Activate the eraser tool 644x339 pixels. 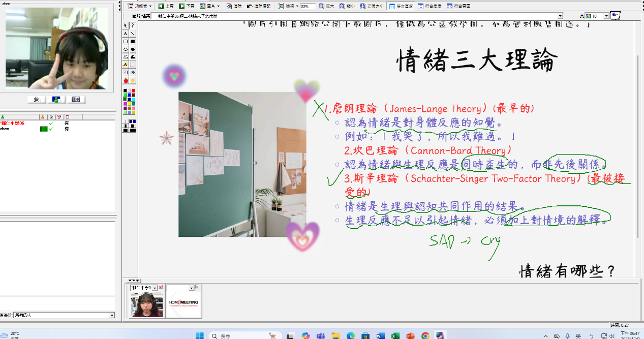coord(133,73)
